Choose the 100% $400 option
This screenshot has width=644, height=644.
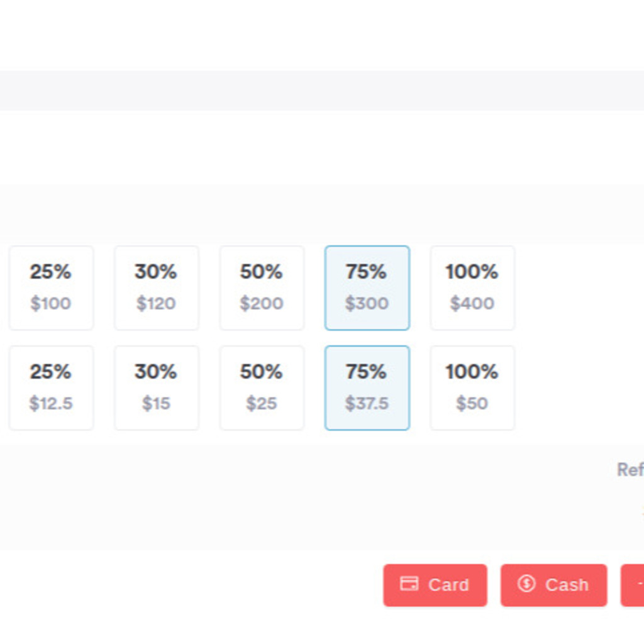pos(472,288)
